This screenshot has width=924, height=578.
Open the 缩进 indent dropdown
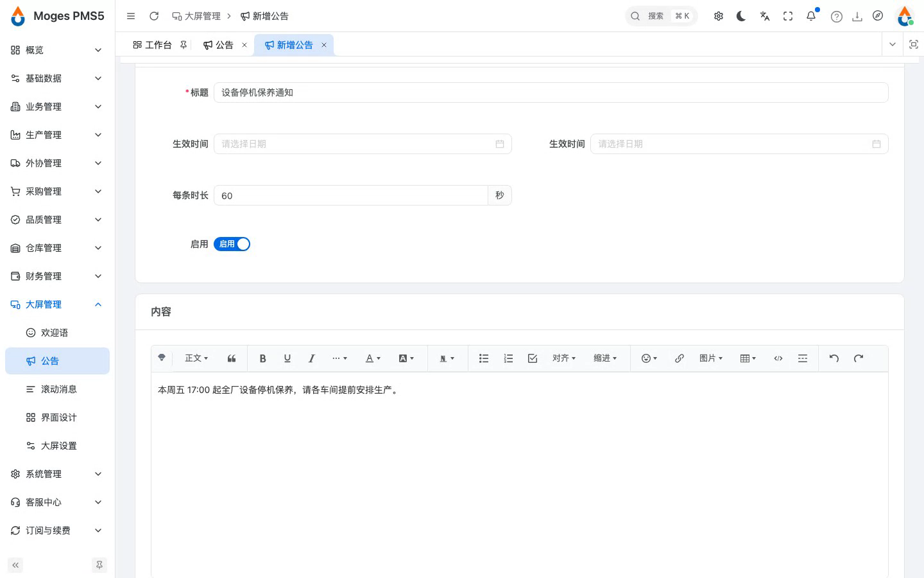tap(605, 358)
